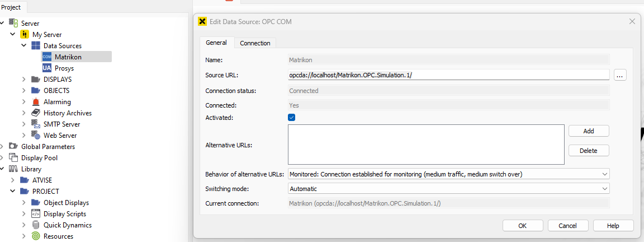Click the Name field showing Matrikon

coord(449,60)
